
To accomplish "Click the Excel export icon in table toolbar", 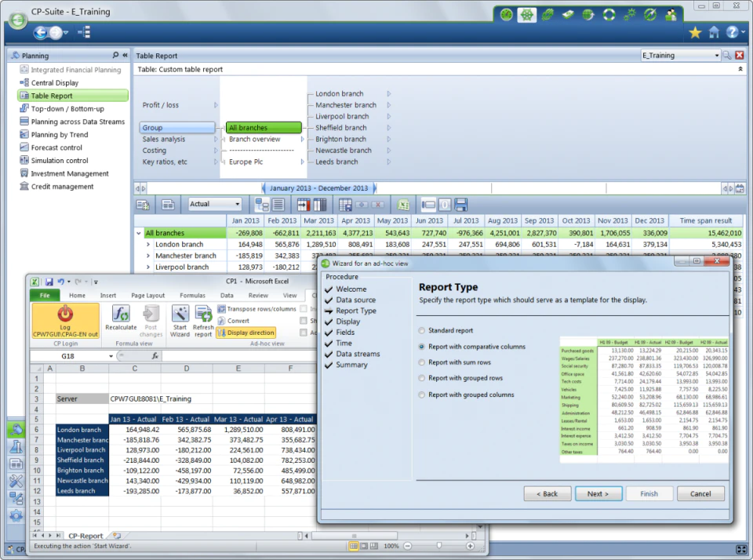I will coord(403,205).
